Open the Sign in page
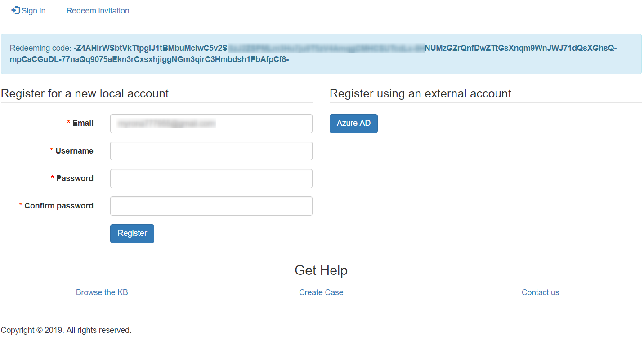Viewport: 644px width, 354px height. (x=32, y=10)
